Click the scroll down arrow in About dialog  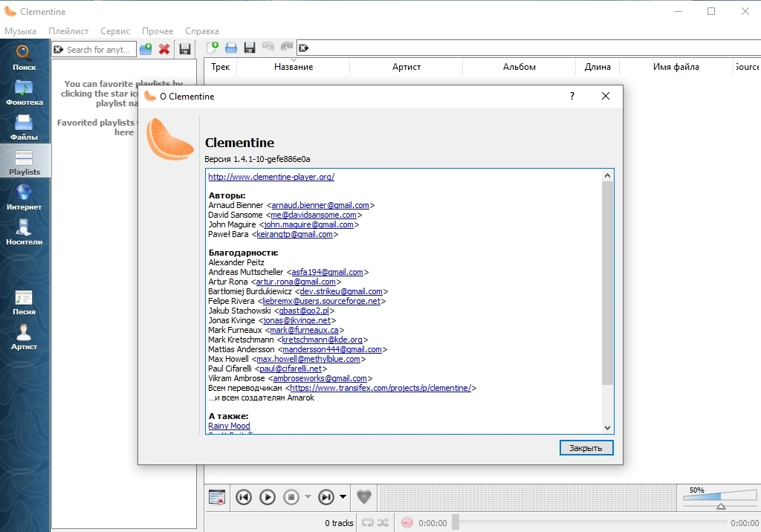[607, 428]
